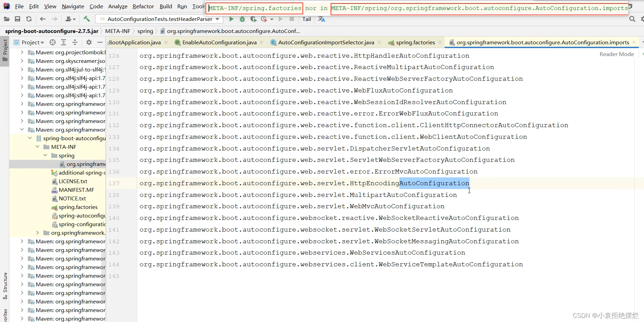Viewport: 644px width, 322px height.
Task: Hide the Project tool window
Action: pyautogui.click(x=100, y=42)
